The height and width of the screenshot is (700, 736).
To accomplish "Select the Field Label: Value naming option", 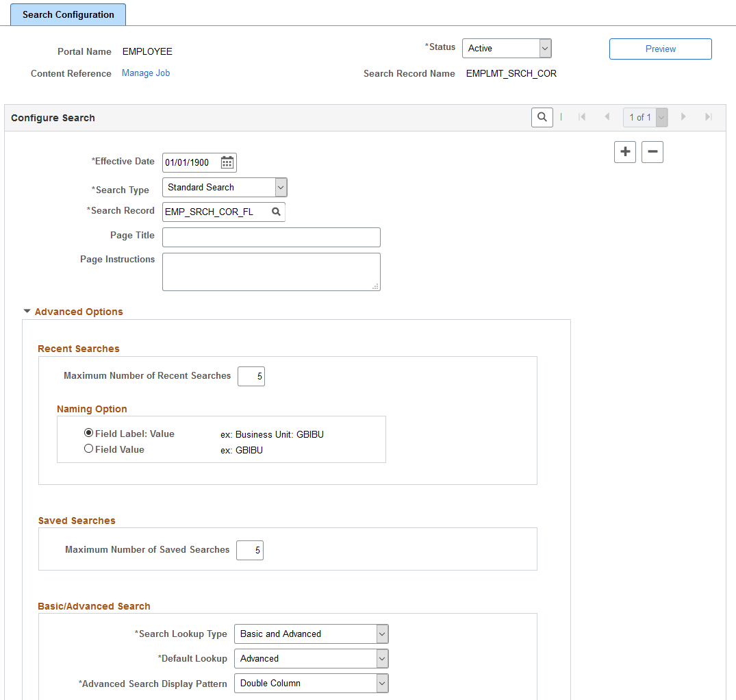I will (x=88, y=432).
